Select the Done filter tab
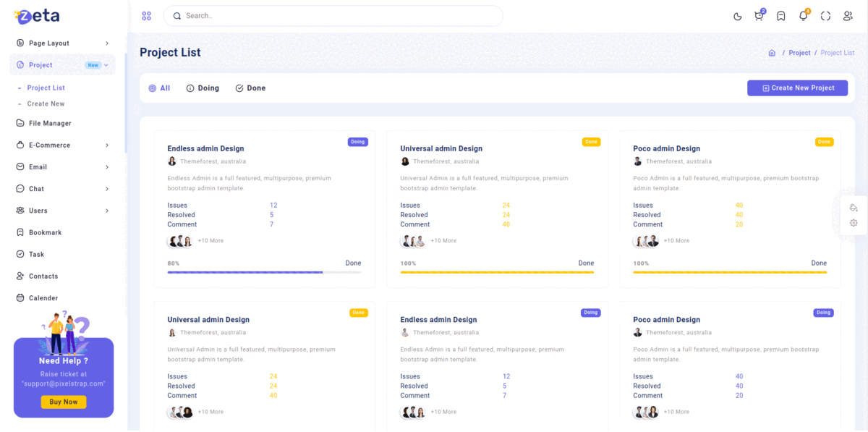 tap(250, 88)
